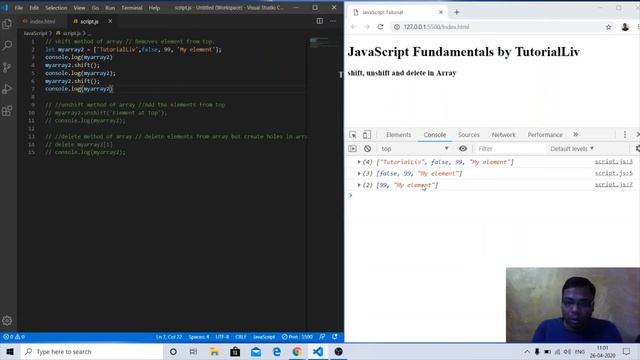Toggle the DevTools device toolbar
640x360 pixels.
(x=367, y=134)
